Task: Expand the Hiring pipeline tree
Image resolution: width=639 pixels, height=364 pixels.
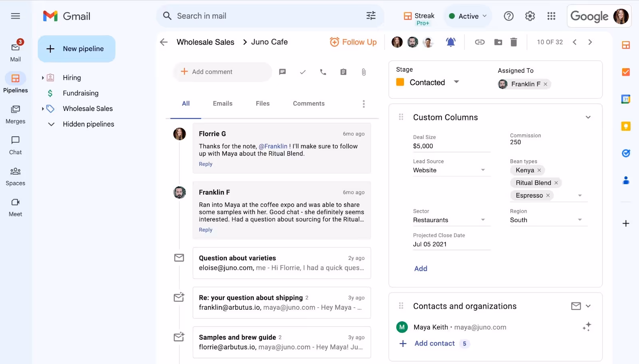Action: coord(43,78)
